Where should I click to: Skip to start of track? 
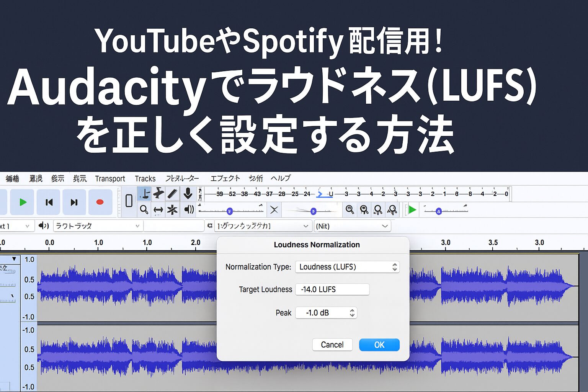(49, 202)
